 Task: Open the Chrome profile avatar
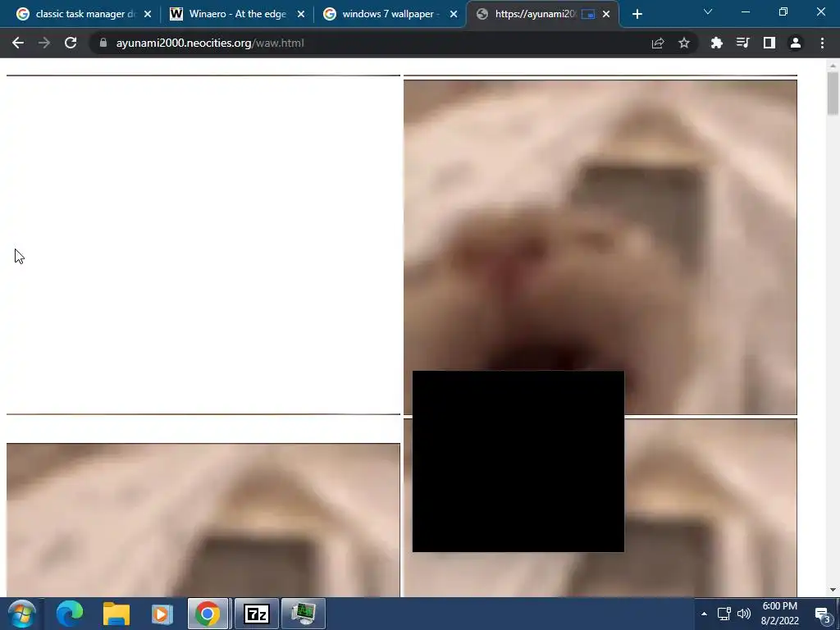point(796,43)
